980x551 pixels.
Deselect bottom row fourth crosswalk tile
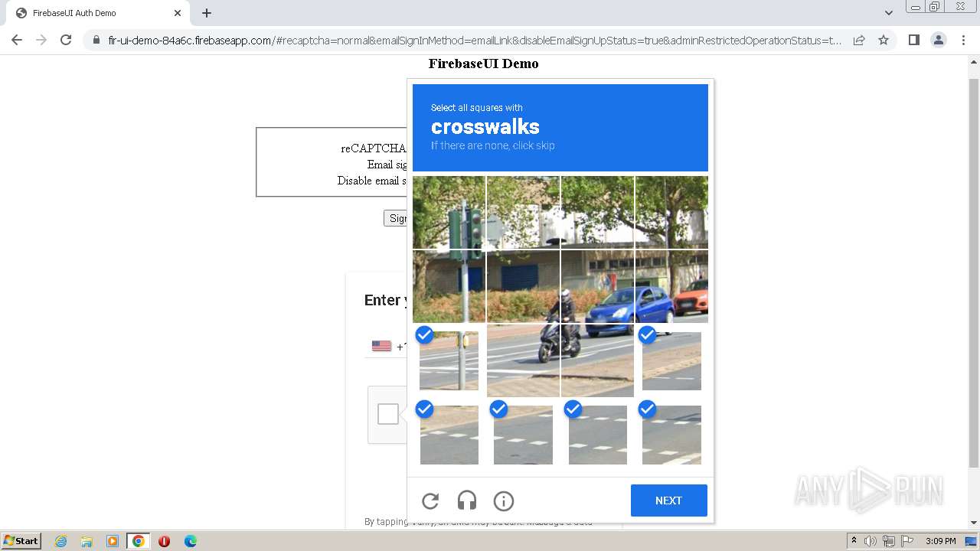(x=671, y=435)
